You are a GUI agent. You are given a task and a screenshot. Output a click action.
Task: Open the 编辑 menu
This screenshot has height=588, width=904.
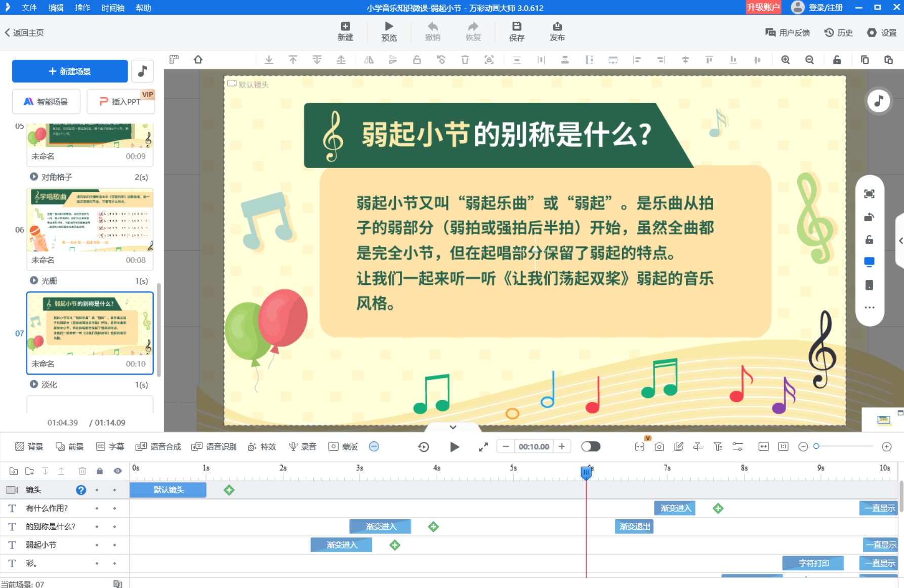coord(56,8)
